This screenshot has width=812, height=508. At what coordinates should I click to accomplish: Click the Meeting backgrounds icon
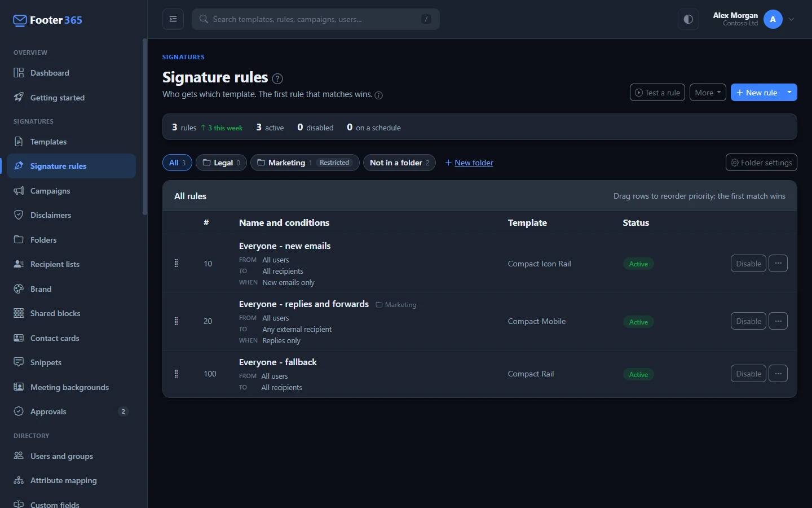tap(19, 387)
